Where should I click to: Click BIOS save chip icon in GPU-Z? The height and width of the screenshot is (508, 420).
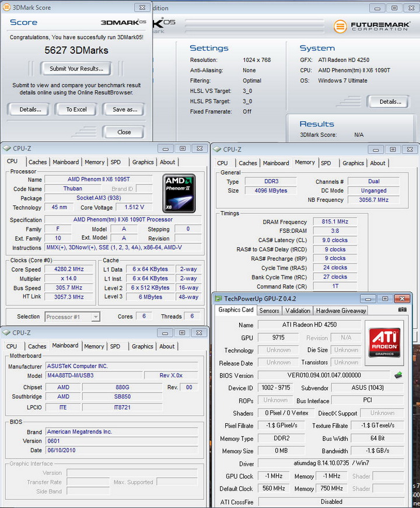(398, 375)
